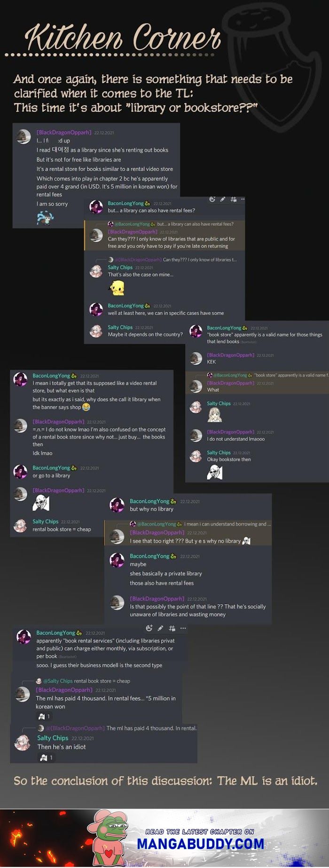Open add-reaction smiley above library rental fees message

point(212,199)
